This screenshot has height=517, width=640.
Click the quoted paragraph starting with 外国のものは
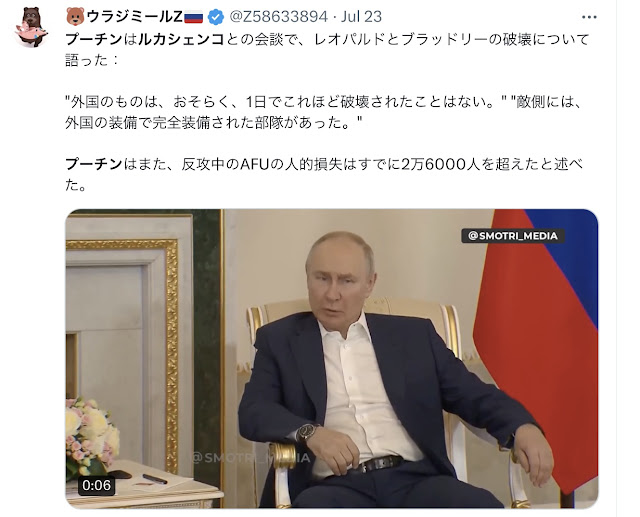(x=323, y=112)
